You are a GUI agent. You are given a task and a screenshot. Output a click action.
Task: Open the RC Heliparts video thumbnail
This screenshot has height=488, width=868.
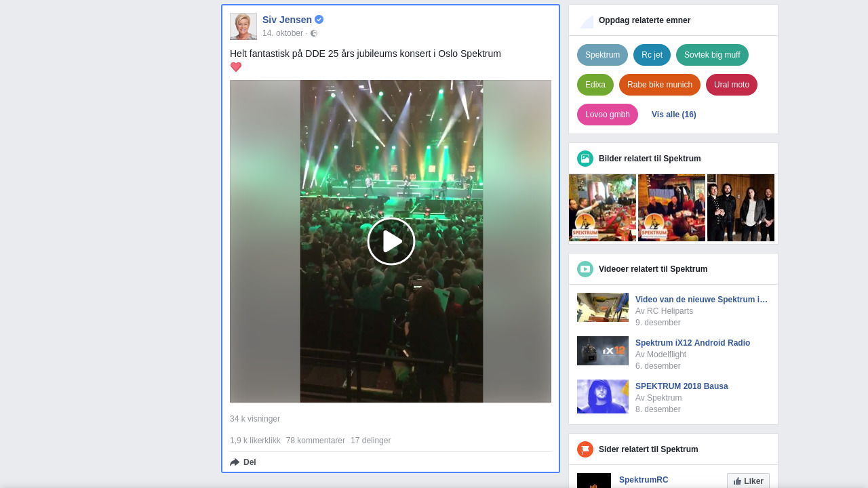click(x=603, y=307)
